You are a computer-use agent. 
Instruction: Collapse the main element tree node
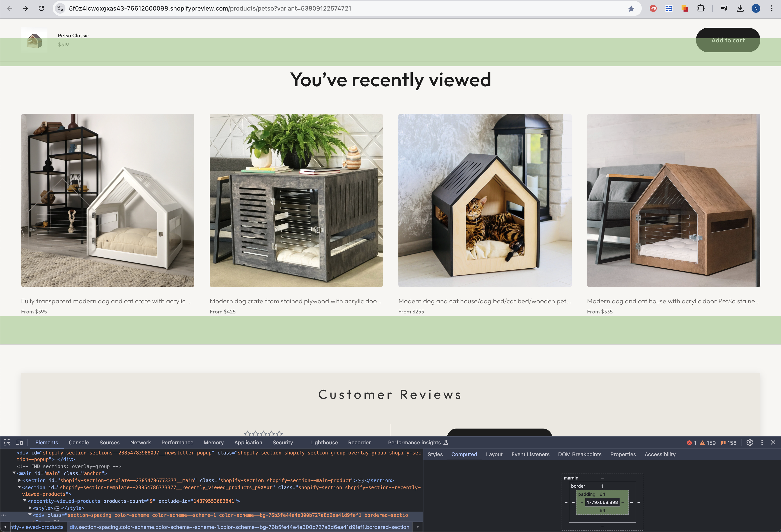(14, 473)
